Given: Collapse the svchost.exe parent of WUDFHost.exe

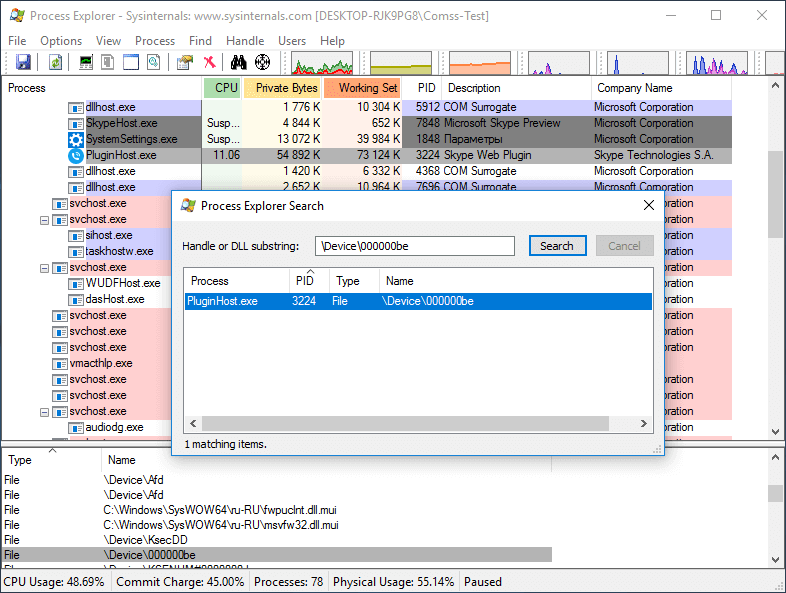Looking at the screenshot, I should [x=45, y=268].
